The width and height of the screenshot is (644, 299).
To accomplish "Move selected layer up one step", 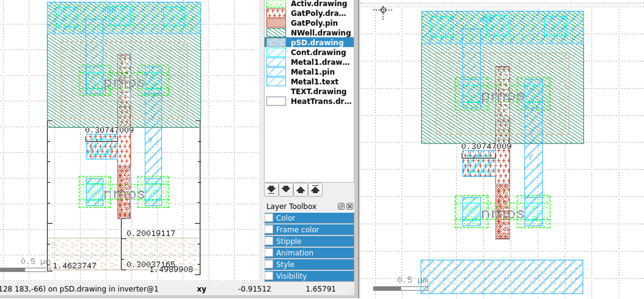I will [x=301, y=190].
